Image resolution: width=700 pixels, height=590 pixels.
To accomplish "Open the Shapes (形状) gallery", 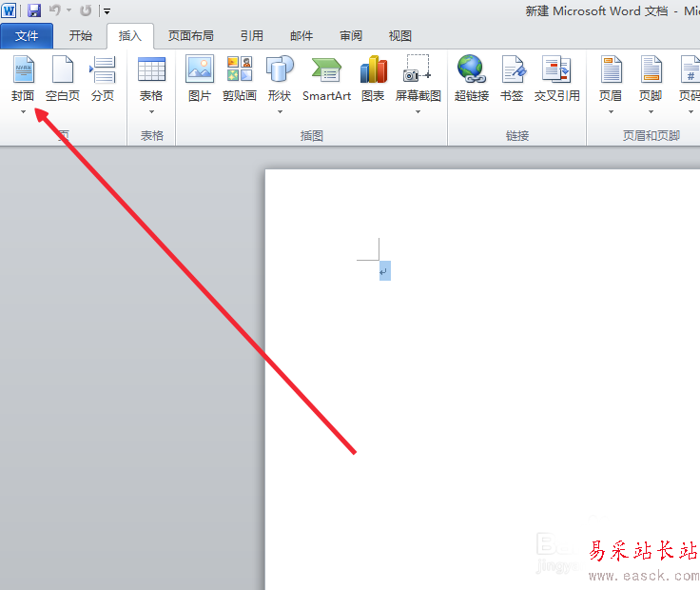I will click(280, 80).
